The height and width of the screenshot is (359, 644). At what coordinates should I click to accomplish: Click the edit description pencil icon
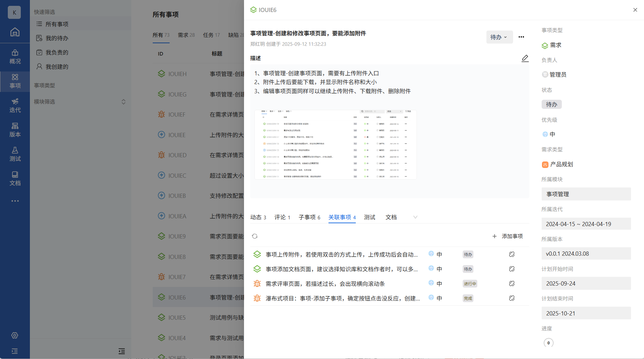[525, 58]
